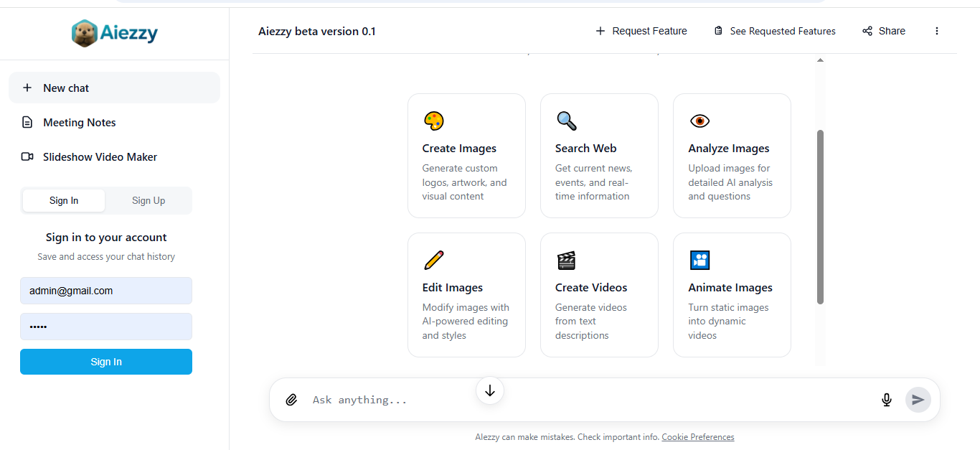Open the three-dot more options menu
This screenshot has height=450, width=980.
937,31
